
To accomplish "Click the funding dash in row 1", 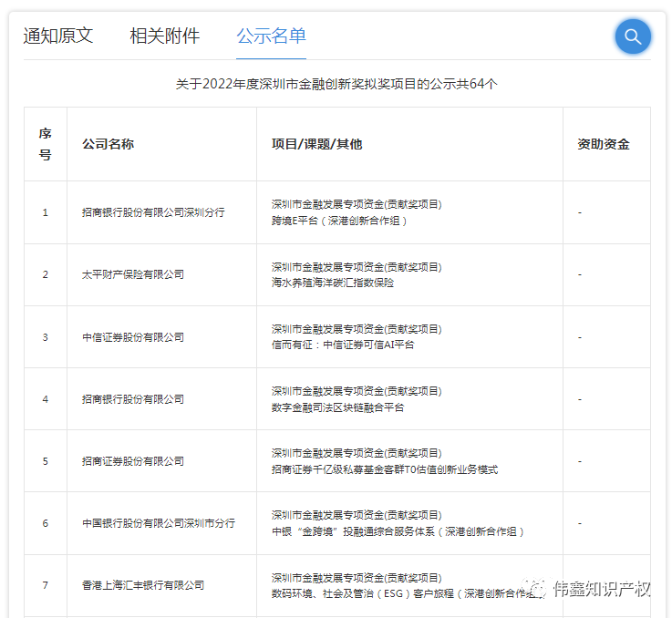I will click(579, 212).
